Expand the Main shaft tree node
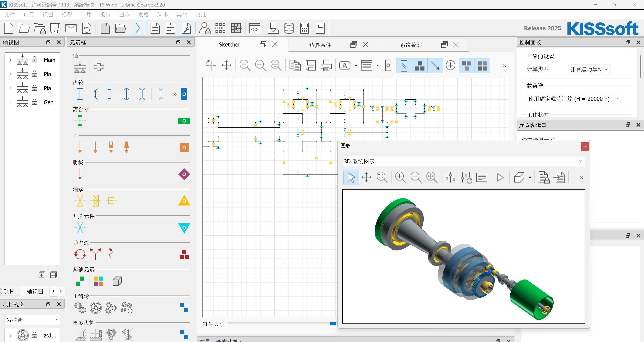Viewport: 644px width, 342px height. [10, 60]
